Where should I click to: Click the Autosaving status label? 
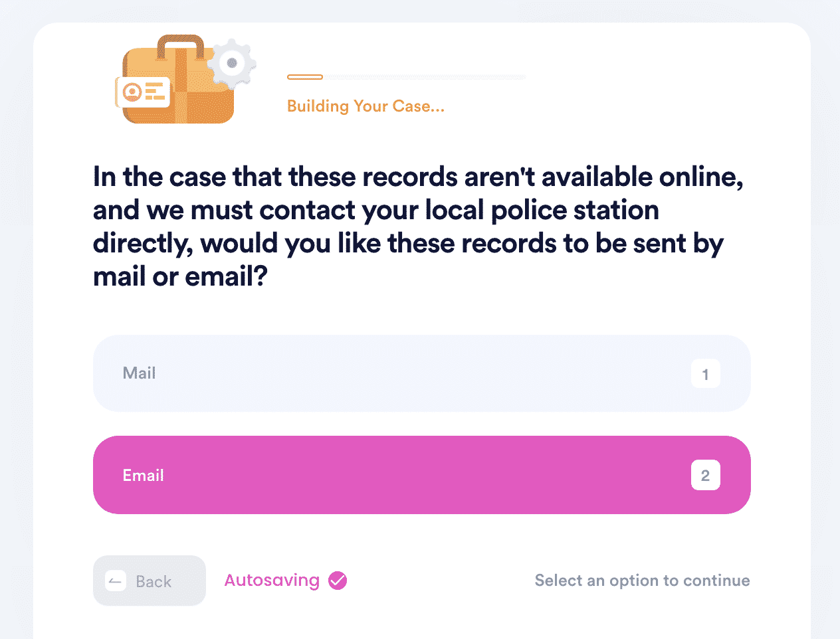click(x=272, y=581)
